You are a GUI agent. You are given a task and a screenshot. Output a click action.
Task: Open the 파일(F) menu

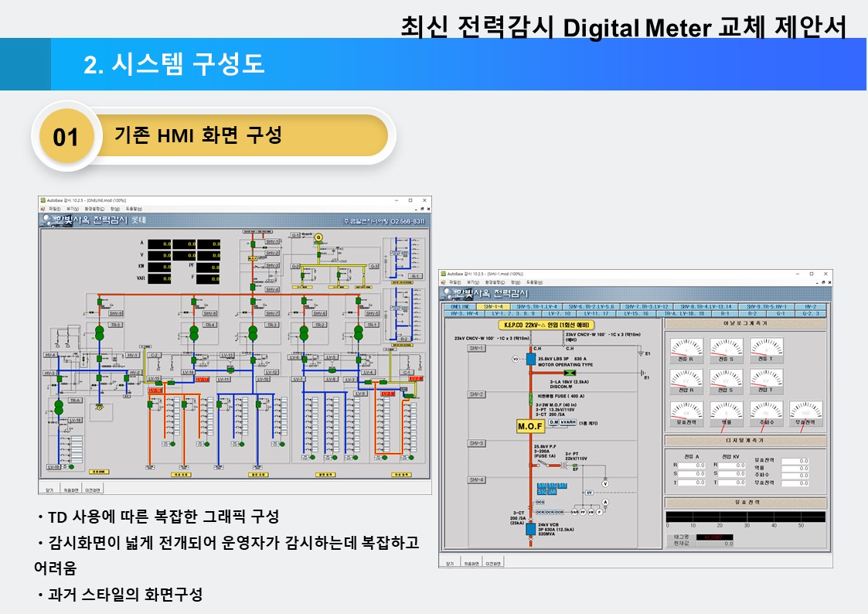point(454,282)
